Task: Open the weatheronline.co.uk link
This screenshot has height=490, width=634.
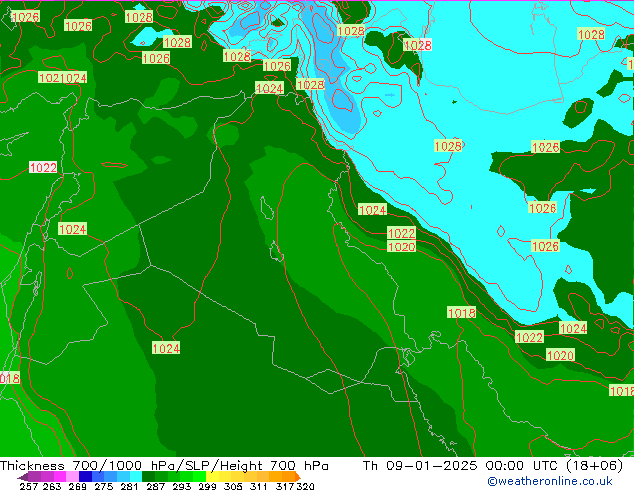Action: click(x=549, y=481)
